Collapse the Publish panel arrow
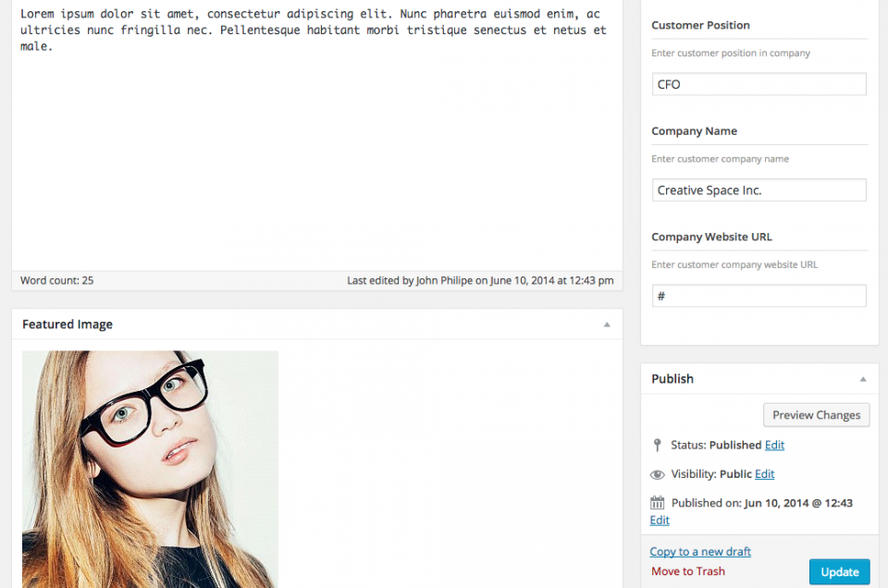888x588 pixels. pos(862,379)
